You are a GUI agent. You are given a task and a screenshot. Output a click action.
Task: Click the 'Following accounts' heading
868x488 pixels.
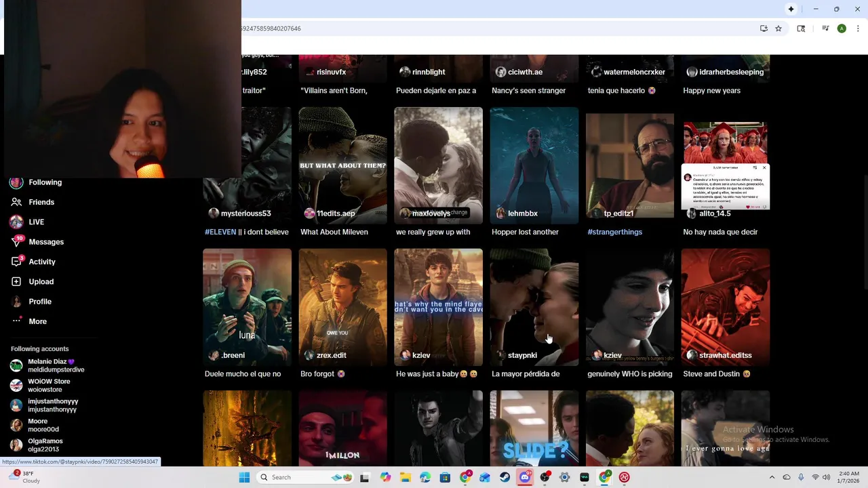tap(40, 348)
